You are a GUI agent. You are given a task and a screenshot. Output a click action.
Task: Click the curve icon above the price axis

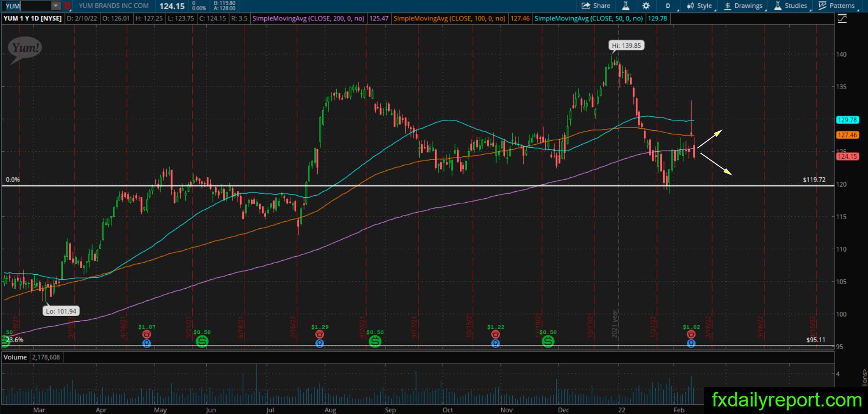click(842, 19)
